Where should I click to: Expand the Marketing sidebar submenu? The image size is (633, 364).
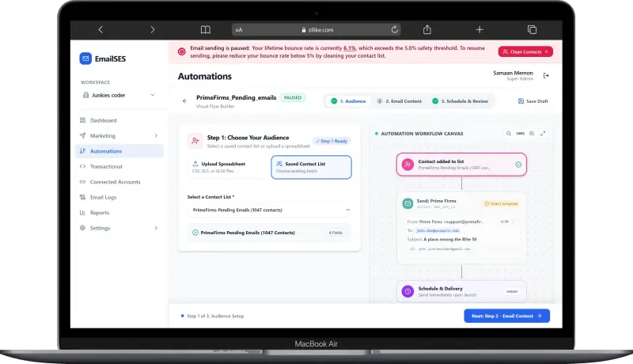click(x=156, y=135)
